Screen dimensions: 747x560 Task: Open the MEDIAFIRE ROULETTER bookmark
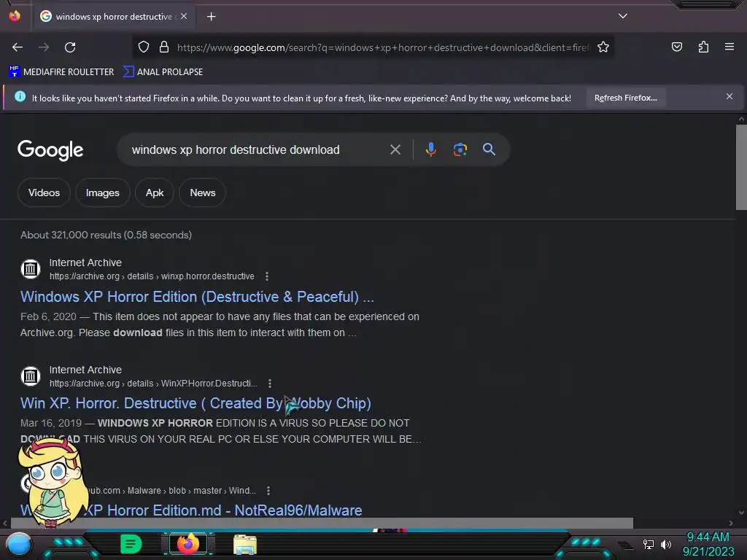pos(61,72)
